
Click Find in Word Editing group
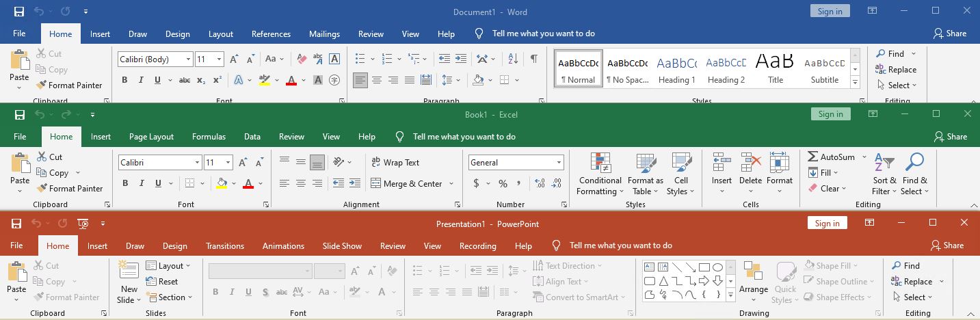click(890, 53)
